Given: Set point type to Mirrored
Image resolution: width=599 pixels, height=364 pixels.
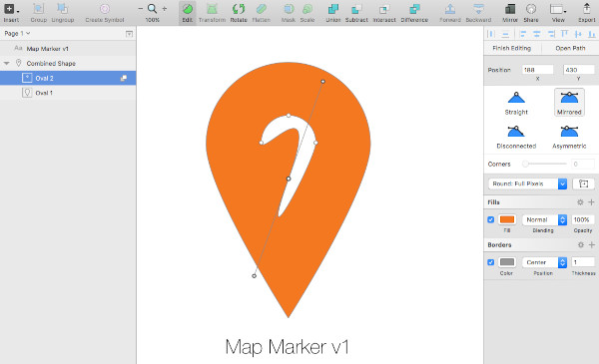Looking at the screenshot, I should coord(569,103).
